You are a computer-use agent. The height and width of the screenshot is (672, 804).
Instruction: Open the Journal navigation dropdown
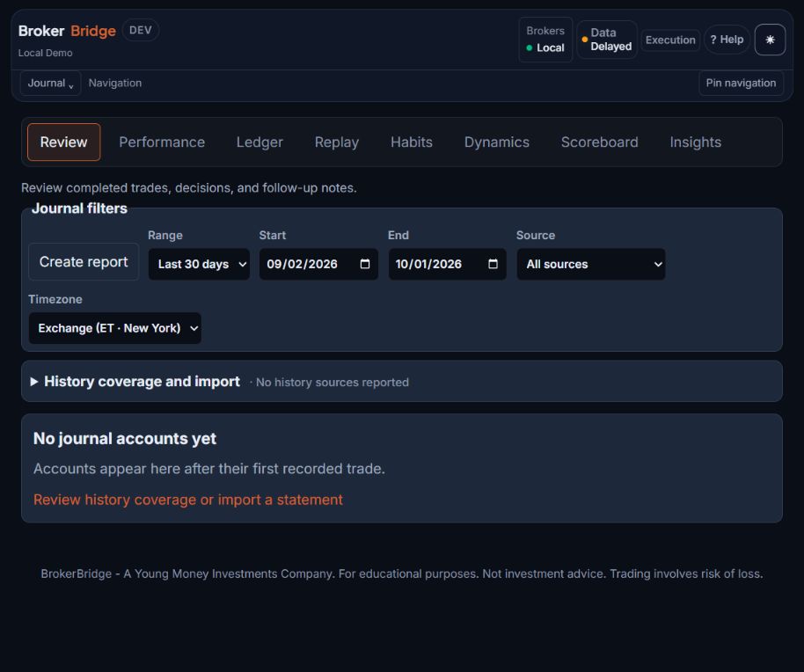pos(50,83)
